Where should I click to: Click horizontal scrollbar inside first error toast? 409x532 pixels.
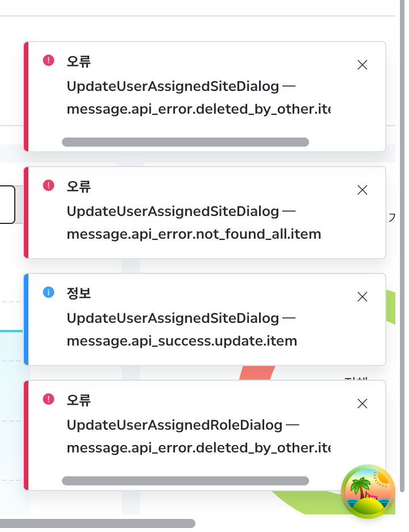point(185,142)
